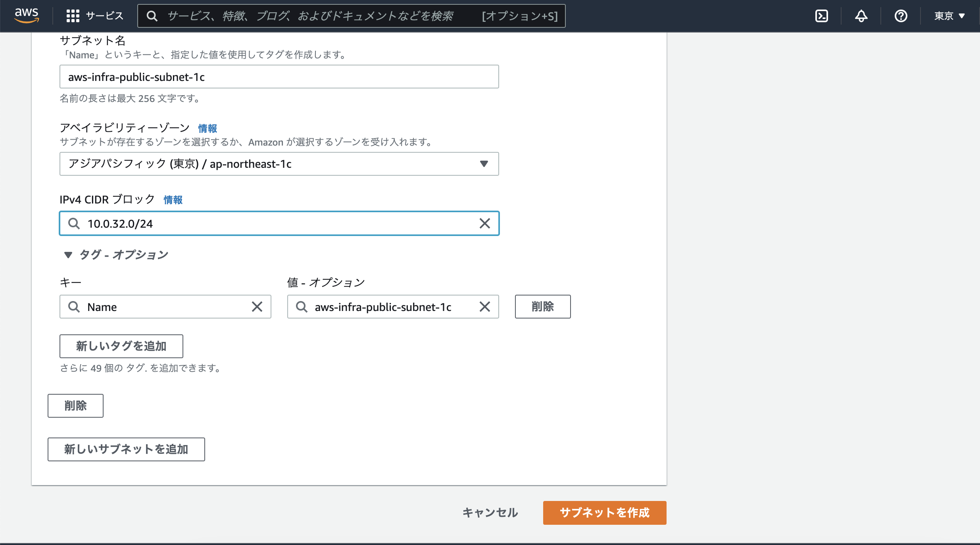
Task: Clear the IPv4 CIDR block input with the X
Action: click(x=485, y=223)
